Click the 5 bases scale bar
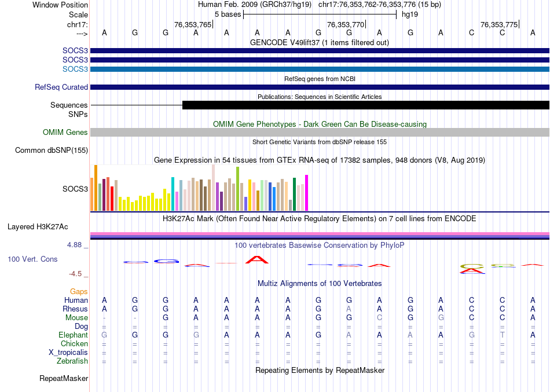This screenshot has width=550, height=392. [x=320, y=14]
